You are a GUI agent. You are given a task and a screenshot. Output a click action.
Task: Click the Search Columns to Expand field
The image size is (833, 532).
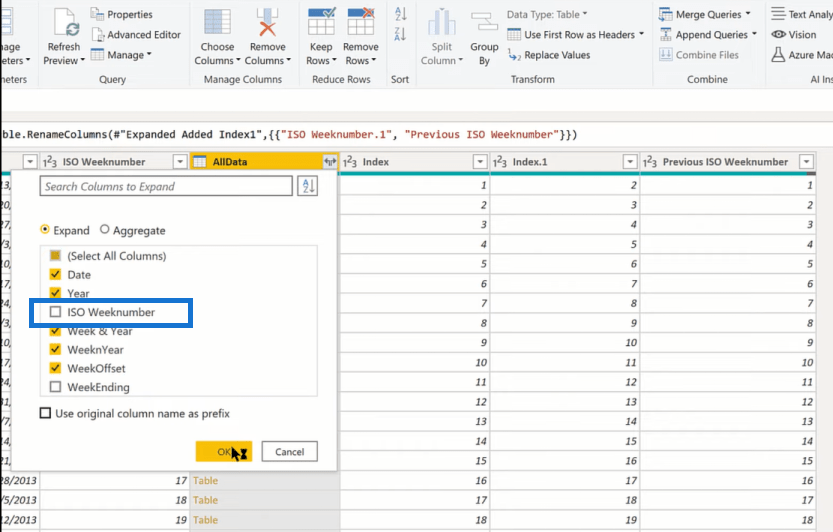coord(166,186)
